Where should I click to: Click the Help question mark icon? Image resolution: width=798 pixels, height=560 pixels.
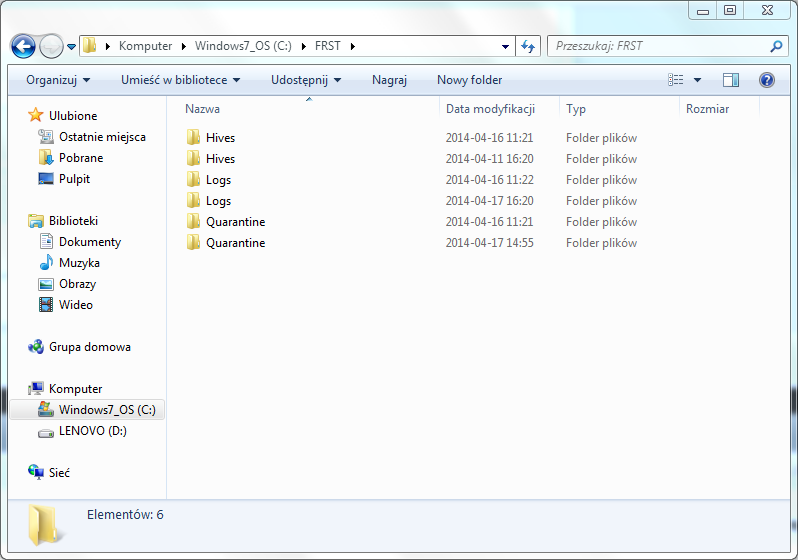(766, 79)
